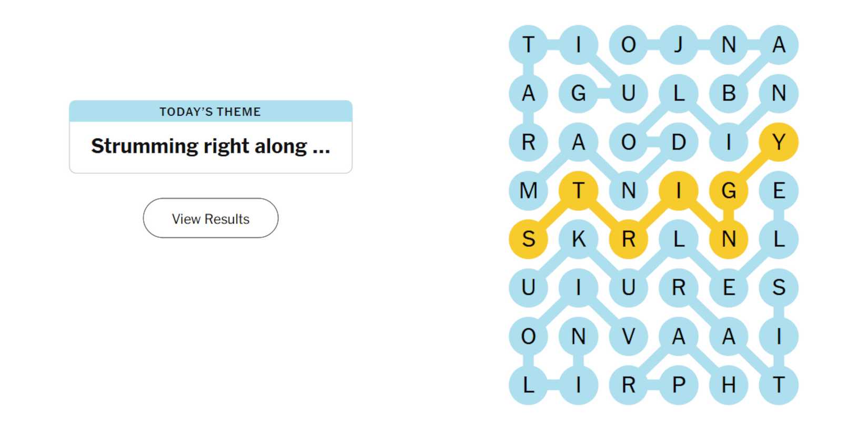Select the letter M in the grid
The height and width of the screenshot is (434, 868).
click(529, 191)
